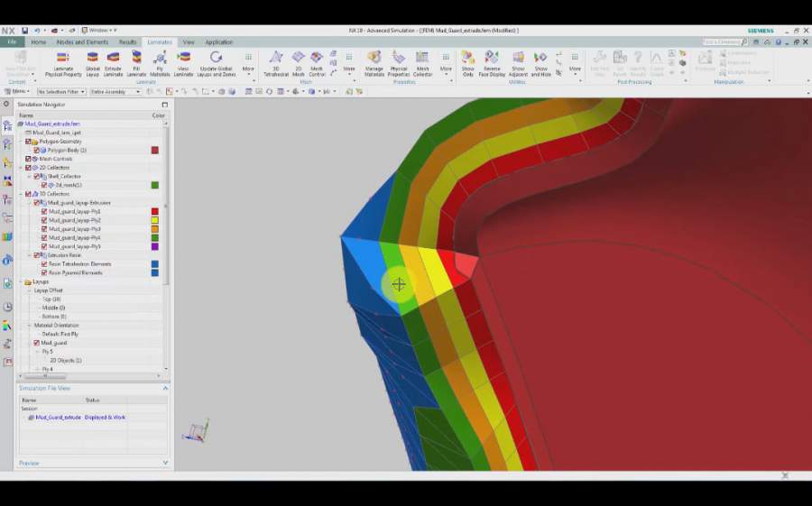Open the Manage Materials tool
The image size is (812, 506).
pos(374,60)
